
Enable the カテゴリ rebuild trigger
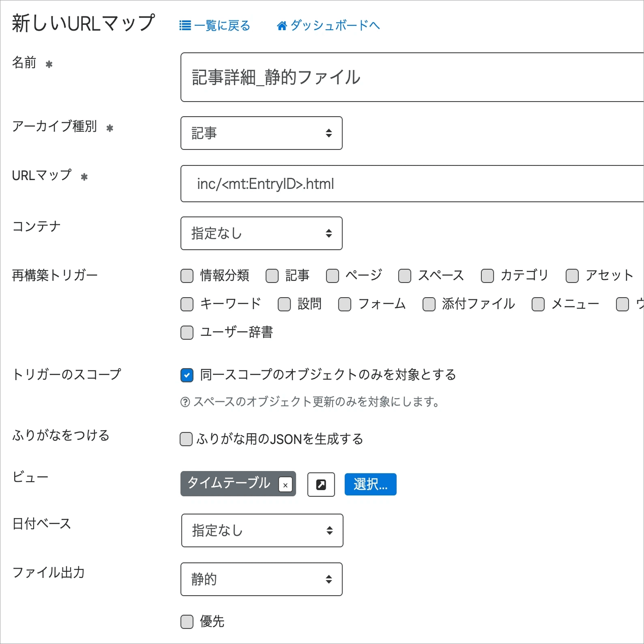point(487,275)
